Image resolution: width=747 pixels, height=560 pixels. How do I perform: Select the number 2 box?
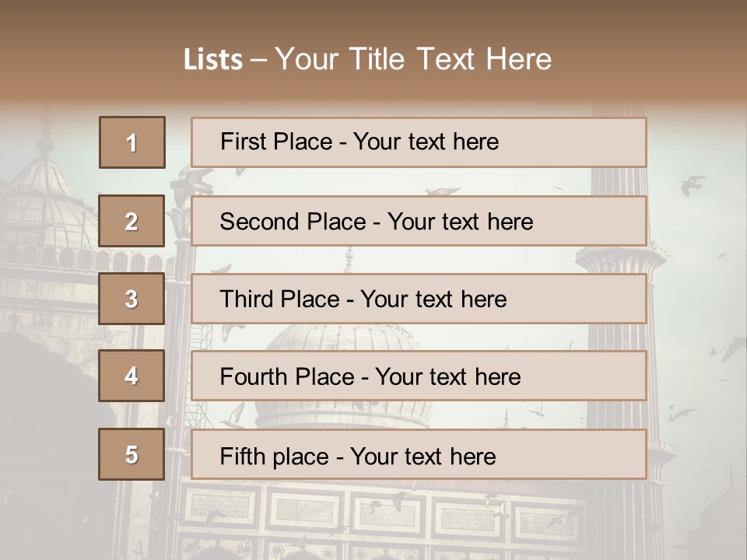[132, 221]
